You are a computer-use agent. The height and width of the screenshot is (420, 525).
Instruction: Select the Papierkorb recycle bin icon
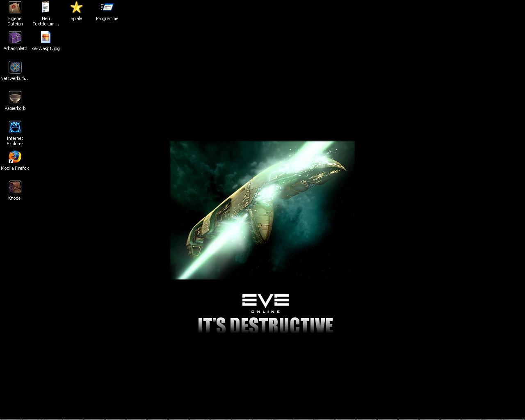(x=15, y=98)
